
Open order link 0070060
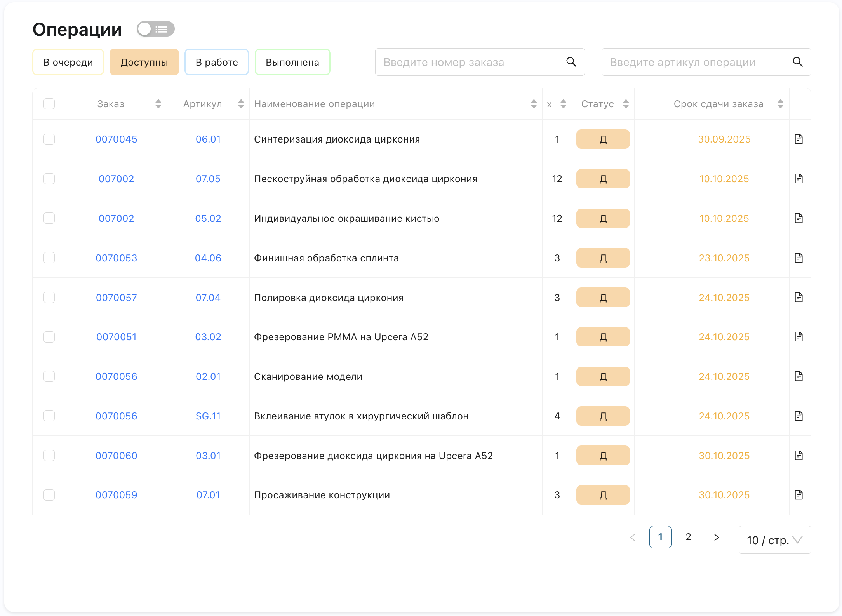pos(116,456)
